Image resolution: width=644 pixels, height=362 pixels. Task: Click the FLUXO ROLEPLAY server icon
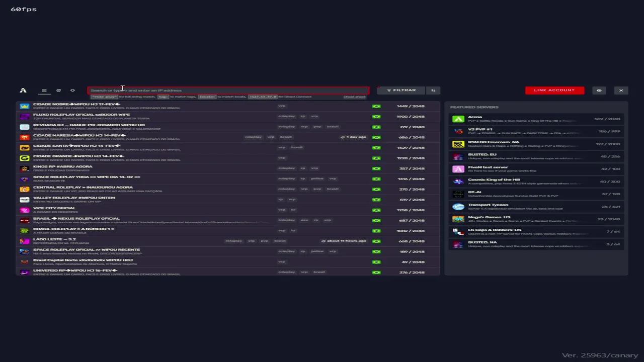[24, 117]
